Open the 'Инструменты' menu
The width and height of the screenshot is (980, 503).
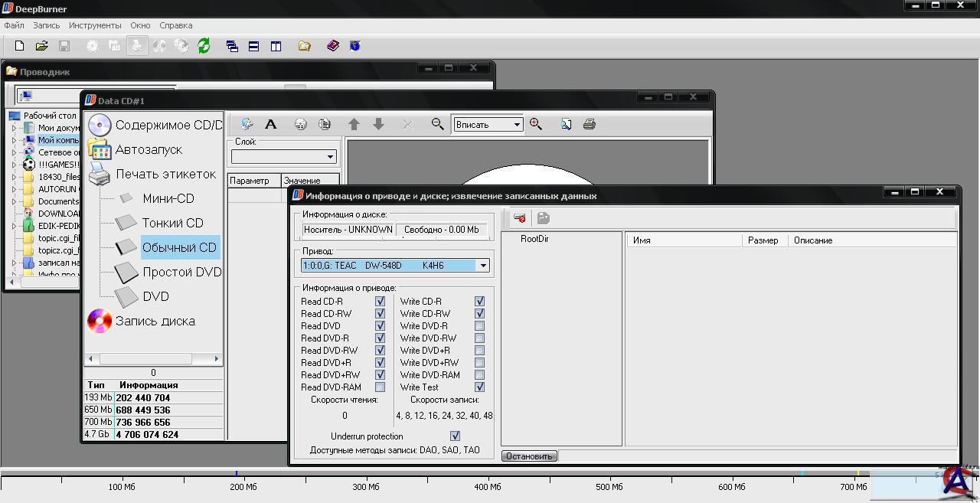pyautogui.click(x=95, y=25)
